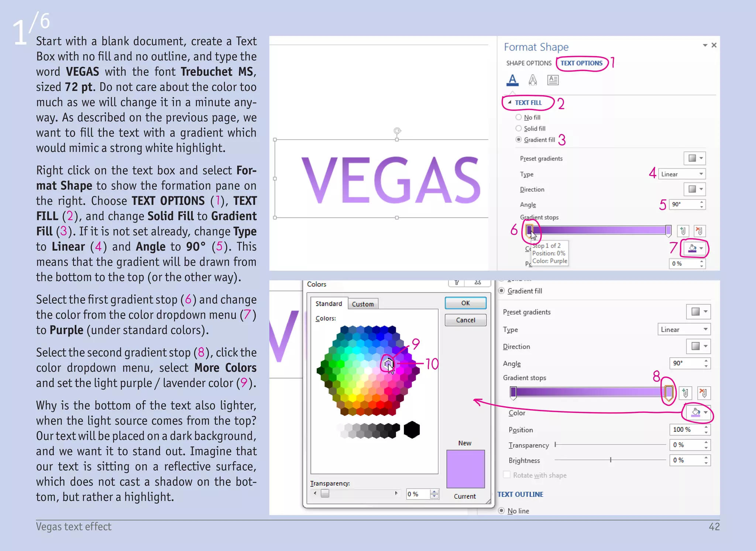
Task: Select second gradient stop in lower pane
Action: click(669, 393)
